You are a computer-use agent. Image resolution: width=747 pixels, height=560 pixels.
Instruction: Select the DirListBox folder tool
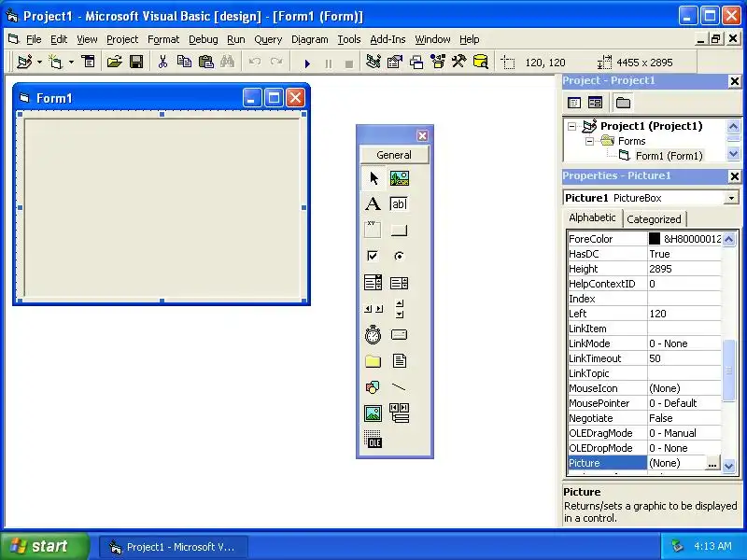(x=373, y=361)
